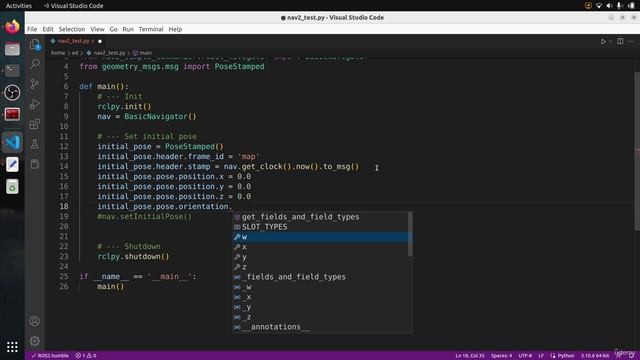Open the Trash icon in the dock
This screenshot has height=360, width=640.
[x=12, y=187]
